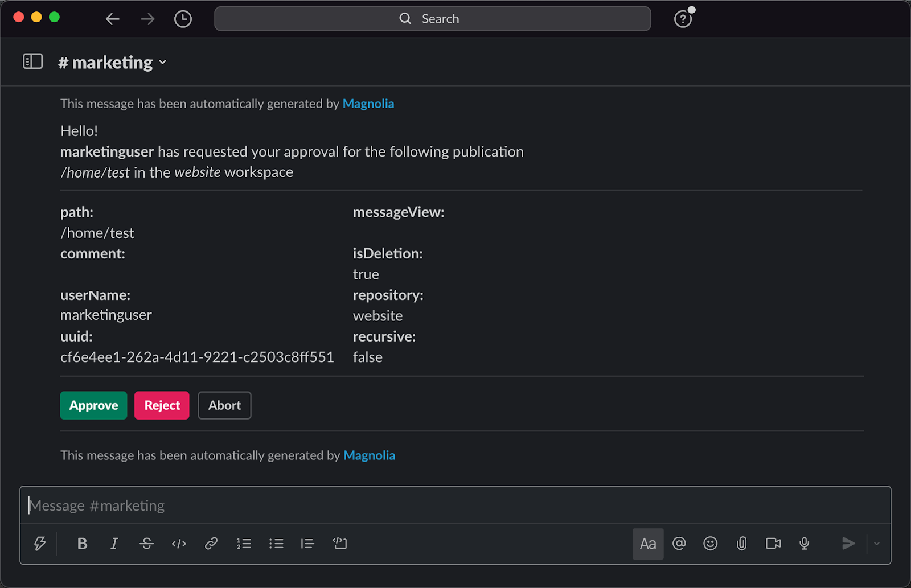Select the strikethrough formatting icon
This screenshot has width=911, height=588.
coord(146,544)
